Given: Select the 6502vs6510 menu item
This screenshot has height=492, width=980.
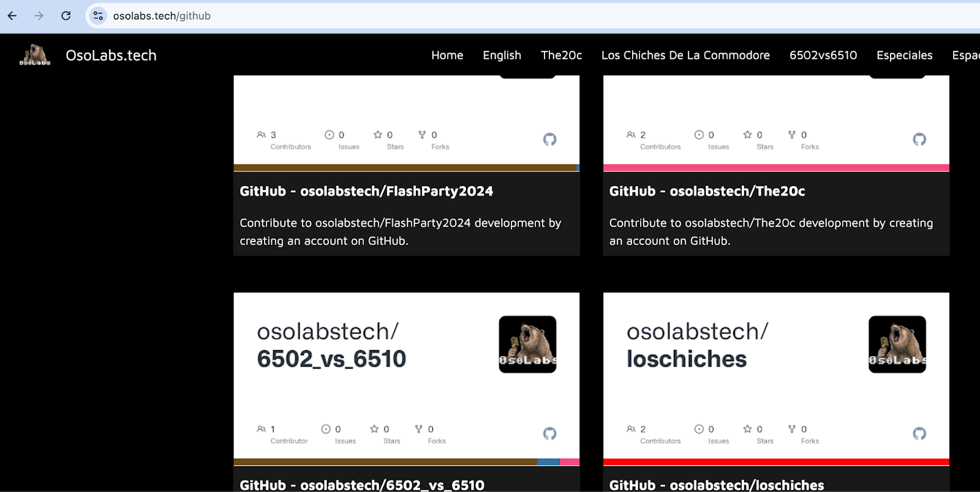Looking at the screenshot, I should (x=823, y=55).
